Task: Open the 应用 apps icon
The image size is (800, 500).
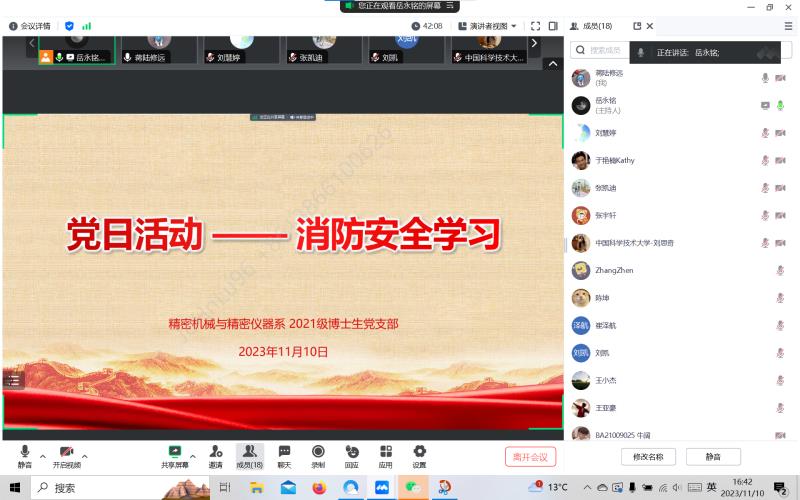Action: point(385,452)
